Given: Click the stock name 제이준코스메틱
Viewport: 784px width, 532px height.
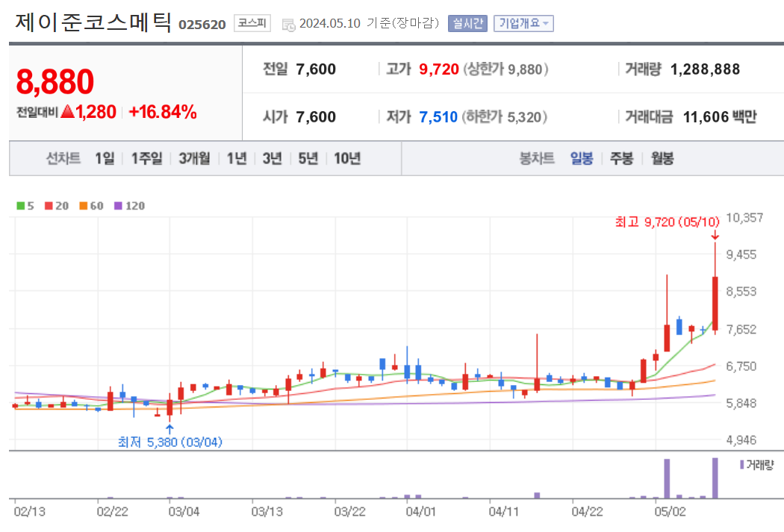Looking at the screenshot, I should coord(93,22).
